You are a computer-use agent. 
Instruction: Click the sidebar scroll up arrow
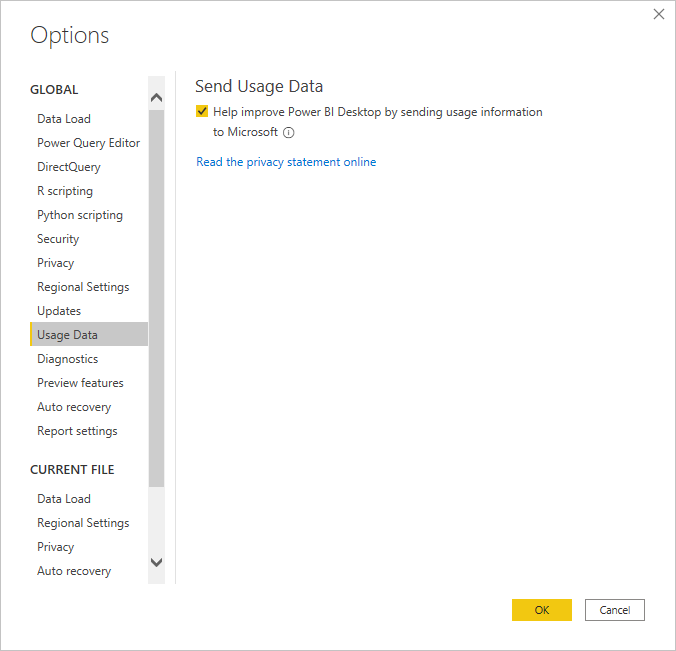coord(156,97)
